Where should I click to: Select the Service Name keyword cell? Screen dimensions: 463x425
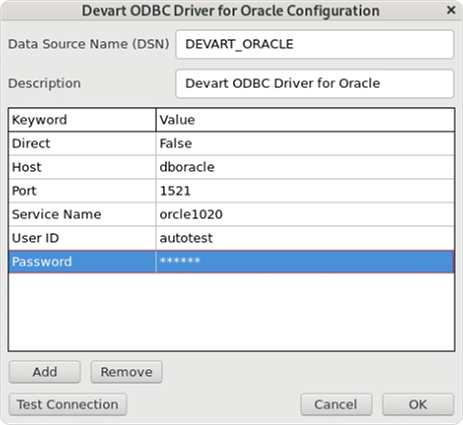[82, 214]
